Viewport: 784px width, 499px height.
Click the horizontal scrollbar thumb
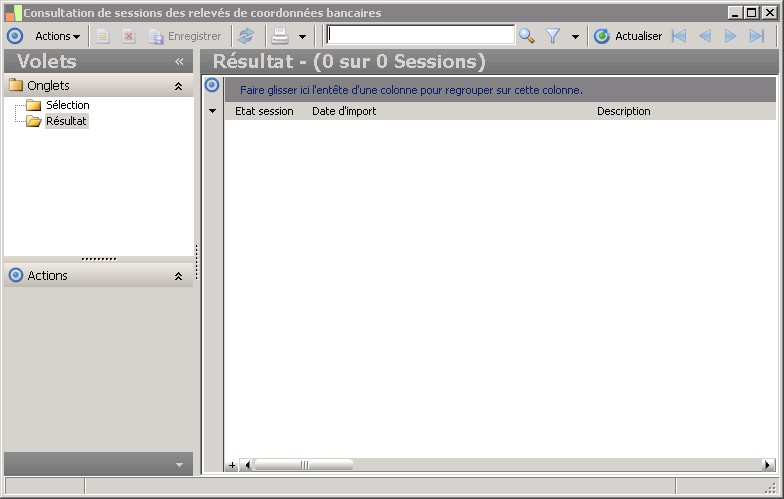click(x=304, y=465)
